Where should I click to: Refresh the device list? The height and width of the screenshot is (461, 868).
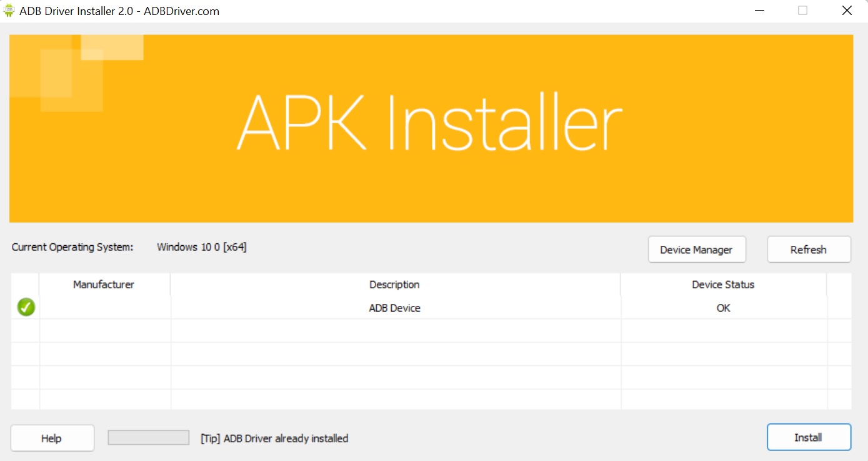coord(809,249)
